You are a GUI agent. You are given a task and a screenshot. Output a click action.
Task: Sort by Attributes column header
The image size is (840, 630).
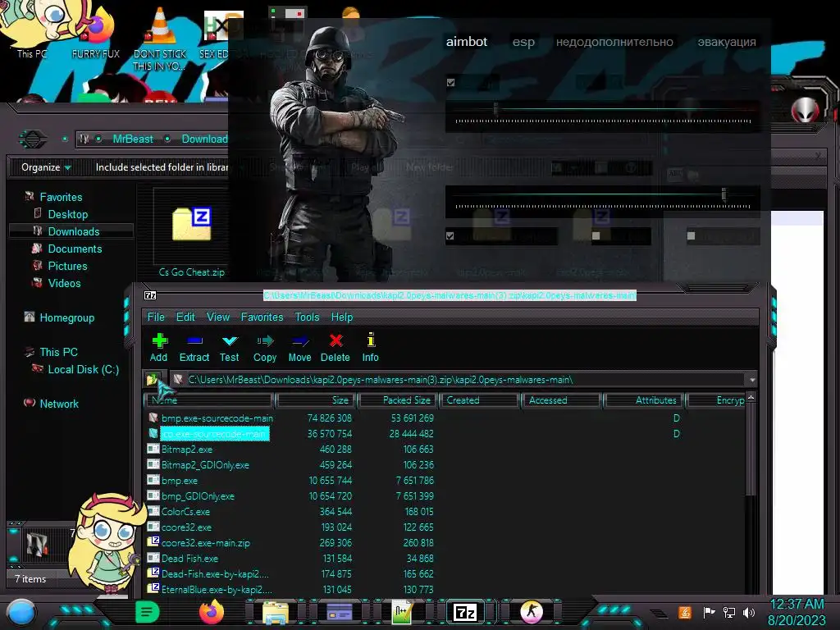click(x=644, y=400)
